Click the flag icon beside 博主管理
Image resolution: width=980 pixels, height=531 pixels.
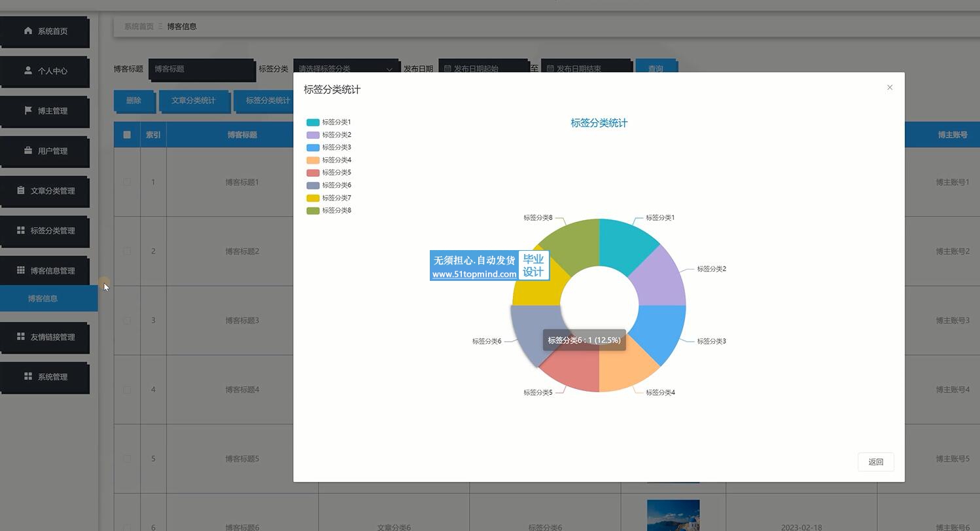click(x=28, y=110)
